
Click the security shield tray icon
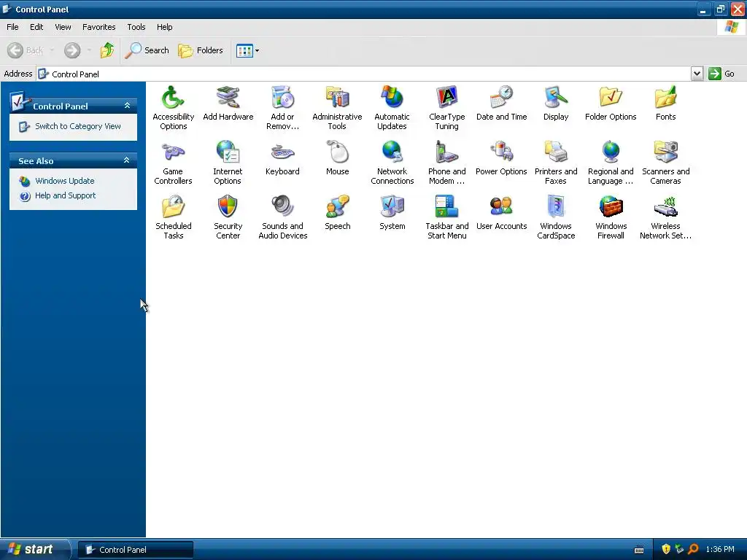(666, 550)
